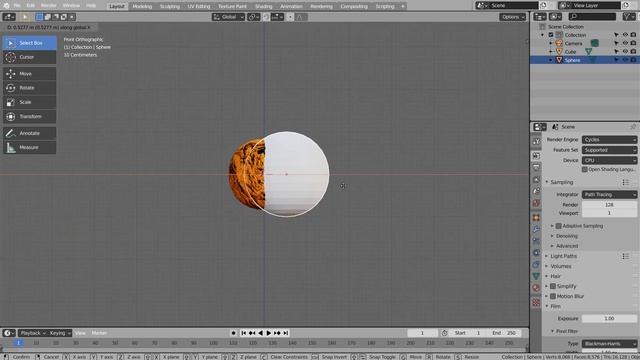Click the outliner search field
Viewport: 640px width, 360px height.
[x=592, y=17]
